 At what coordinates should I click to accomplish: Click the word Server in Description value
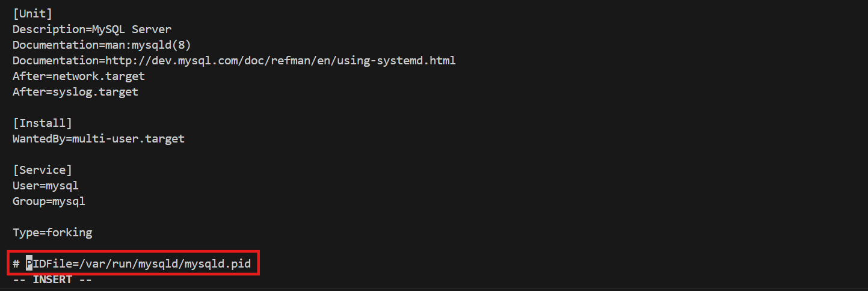pyautogui.click(x=152, y=29)
